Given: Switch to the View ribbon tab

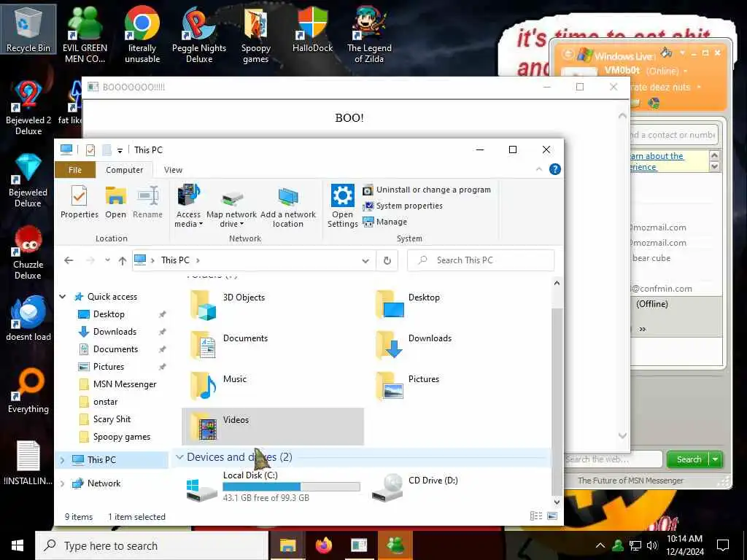Looking at the screenshot, I should [173, 170].
